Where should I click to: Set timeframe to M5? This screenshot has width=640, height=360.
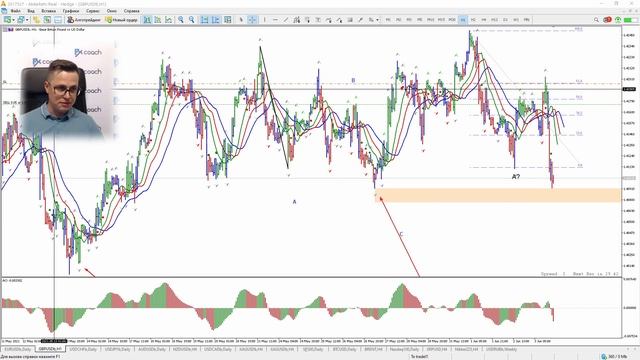[420, 20]
